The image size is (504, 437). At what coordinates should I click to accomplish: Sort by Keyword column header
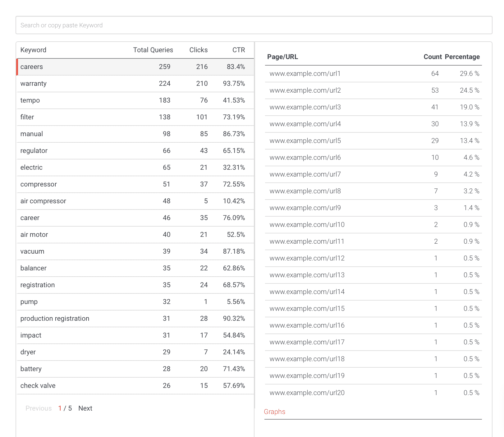[x=33, y=50]
